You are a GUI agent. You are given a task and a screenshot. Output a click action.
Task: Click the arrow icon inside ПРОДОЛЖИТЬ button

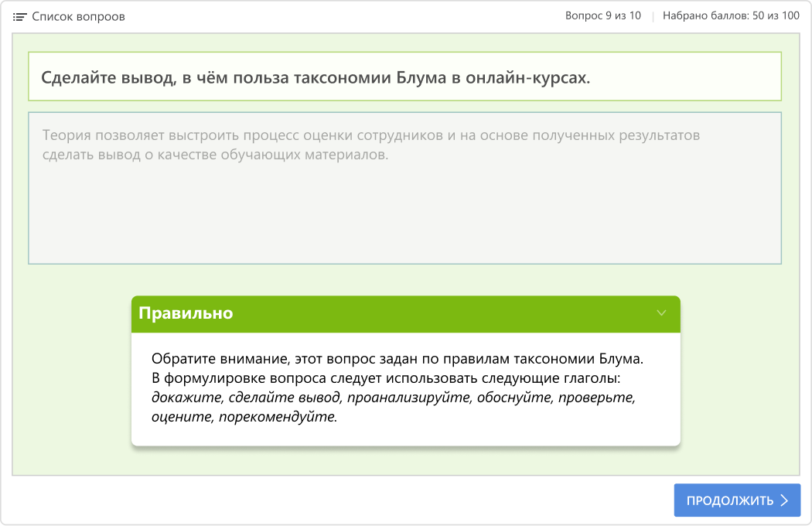784,500
